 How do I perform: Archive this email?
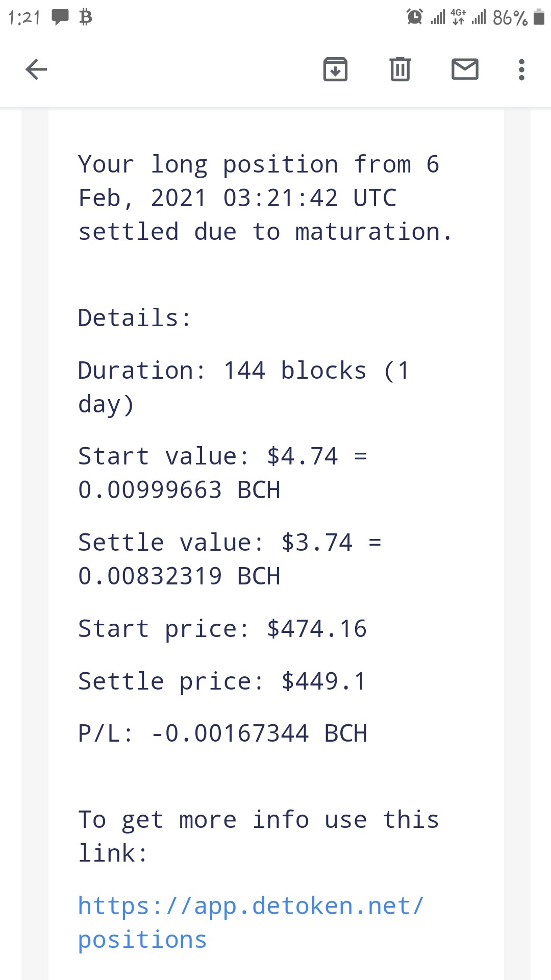click(335, 69)
